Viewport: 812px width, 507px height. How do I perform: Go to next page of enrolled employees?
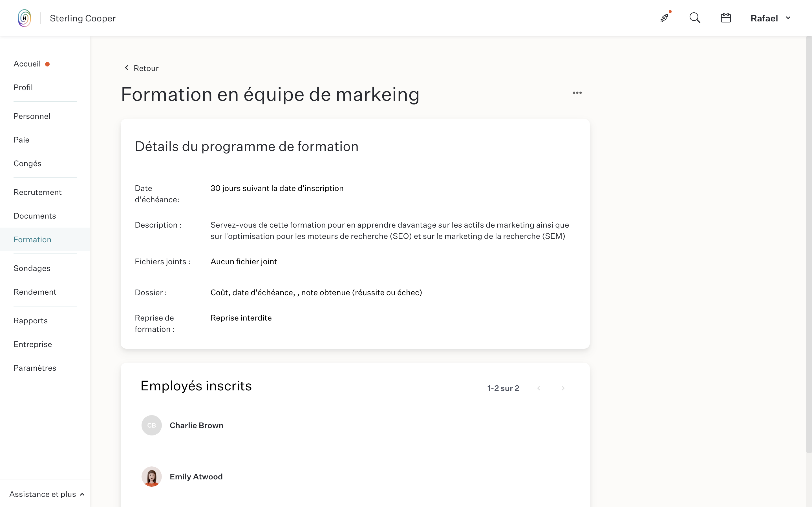point(563,388)
